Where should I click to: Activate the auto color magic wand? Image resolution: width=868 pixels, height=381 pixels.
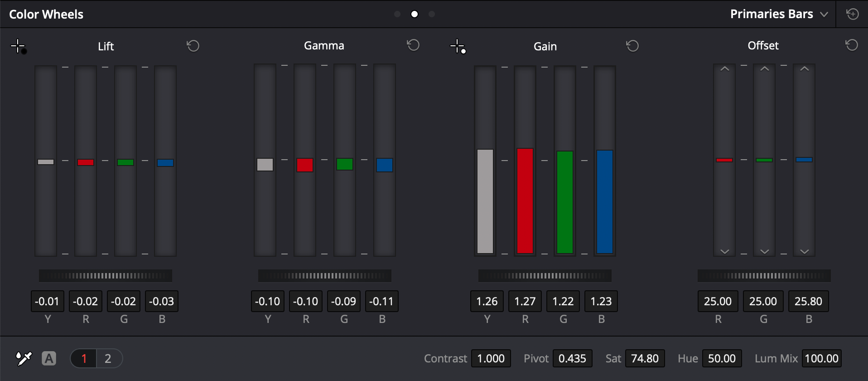(x=24, y=358)
